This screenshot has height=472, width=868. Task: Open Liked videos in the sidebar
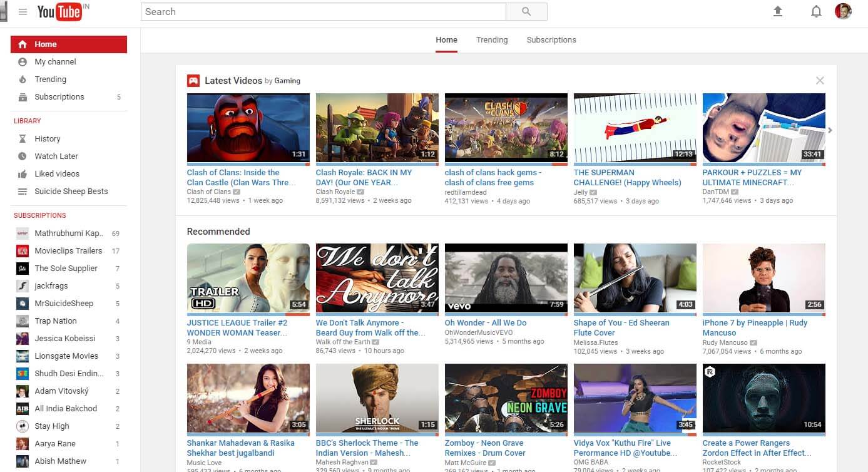57,174
